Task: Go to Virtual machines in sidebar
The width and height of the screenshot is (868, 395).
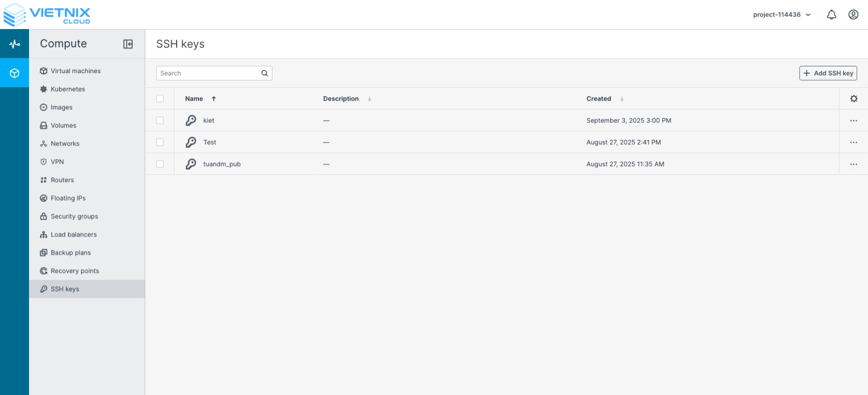Action: pyautogui.click(x=75, y=71)
